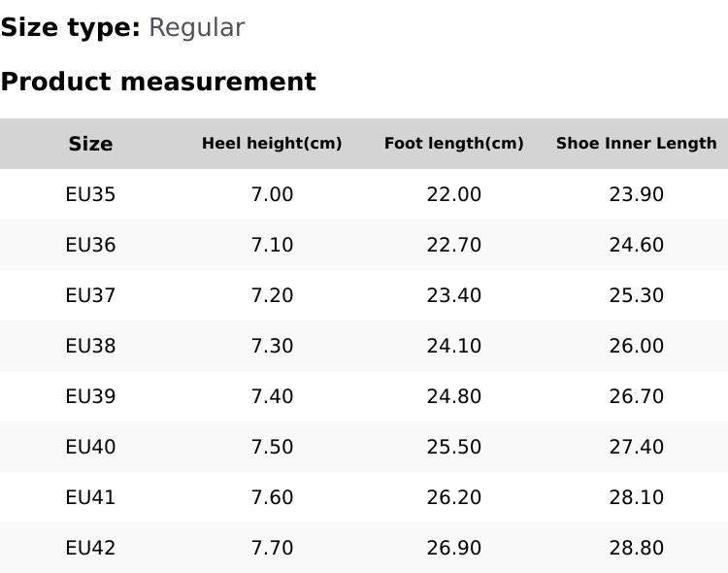Select the EU35 size row label
The width and height of the screenshot is (728, 573).
90,194
